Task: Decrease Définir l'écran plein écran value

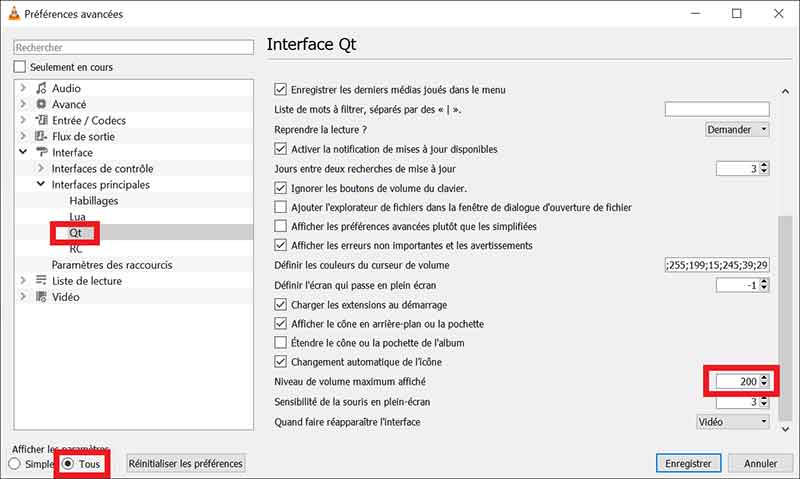Action: (764, 289)
